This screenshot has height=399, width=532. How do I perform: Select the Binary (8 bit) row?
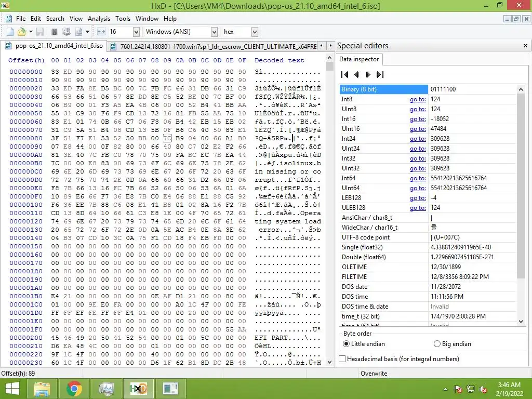click(428, 89)
